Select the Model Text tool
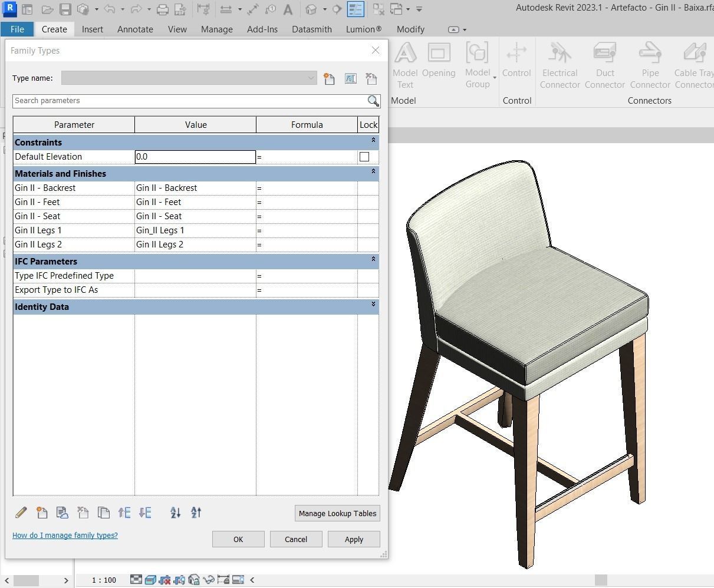Screen dimensions: 714x588 pos(405,65)
